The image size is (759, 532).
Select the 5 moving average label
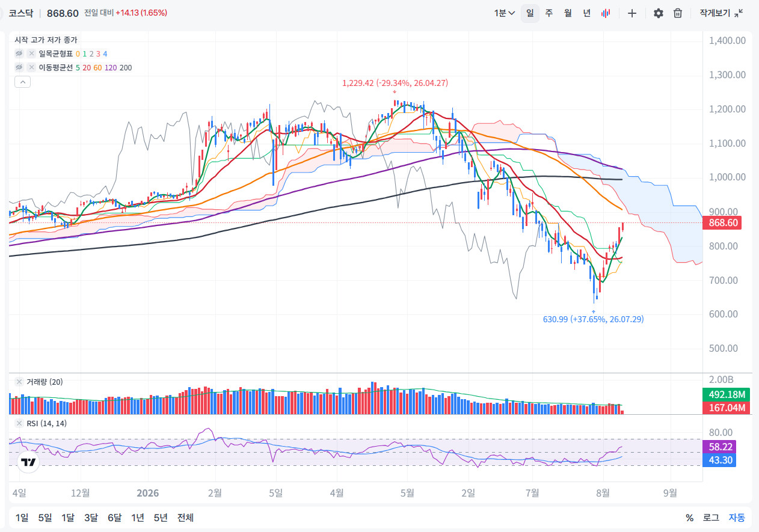click(x=78, y=67)
